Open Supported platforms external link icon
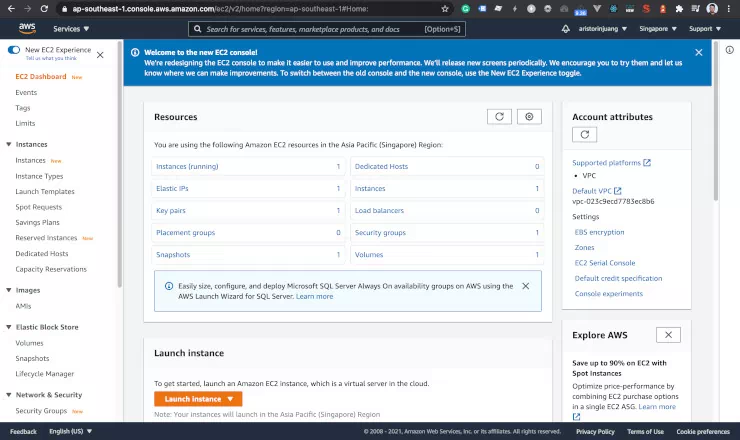Viewport: 740px width, 440px height. tap(647, 162)
